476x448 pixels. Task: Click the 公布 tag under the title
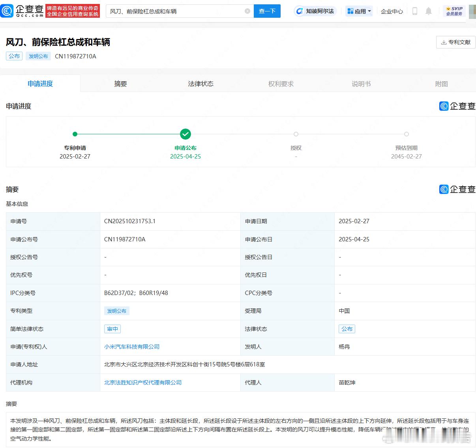(14, 56)
